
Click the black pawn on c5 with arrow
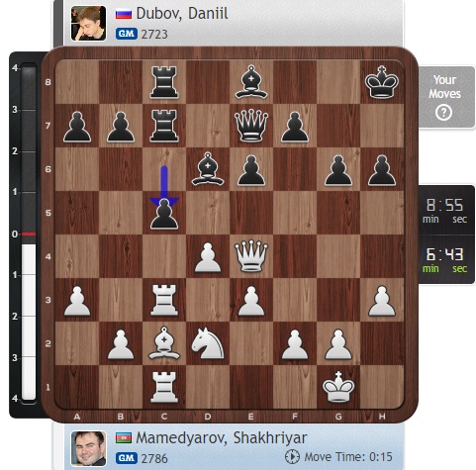tap(164, 214)
